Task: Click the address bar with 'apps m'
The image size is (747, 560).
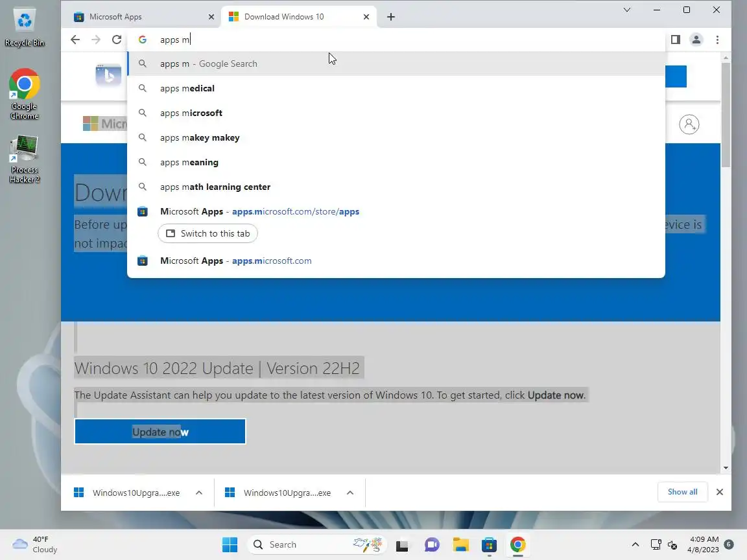Action: click(396, 40)
